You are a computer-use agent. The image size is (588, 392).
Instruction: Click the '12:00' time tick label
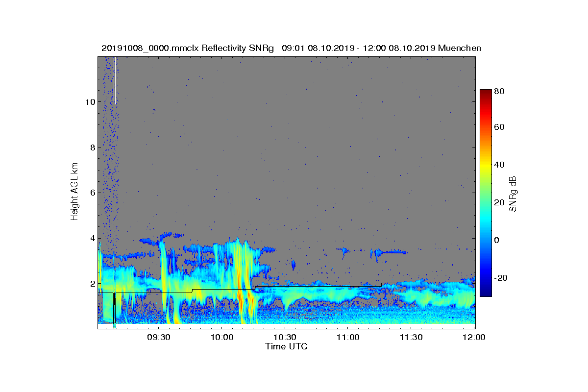click(x=473, y=337)
